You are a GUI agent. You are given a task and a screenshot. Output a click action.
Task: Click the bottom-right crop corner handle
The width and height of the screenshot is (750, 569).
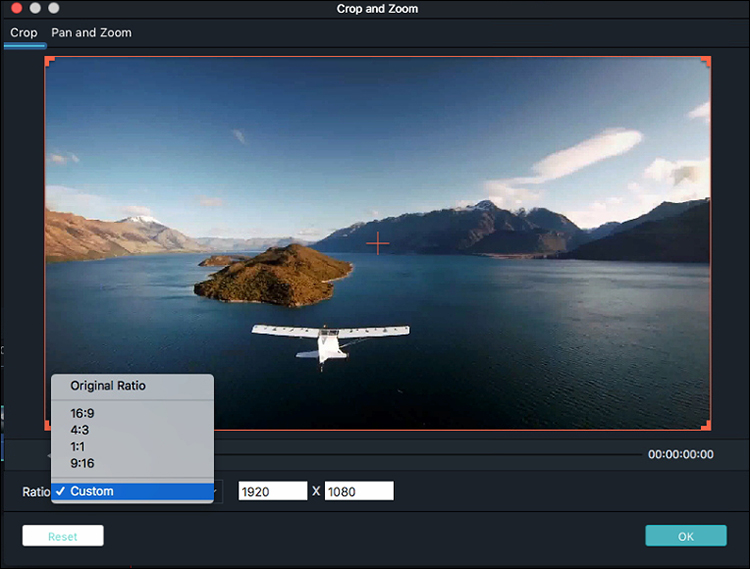[706, 426]
